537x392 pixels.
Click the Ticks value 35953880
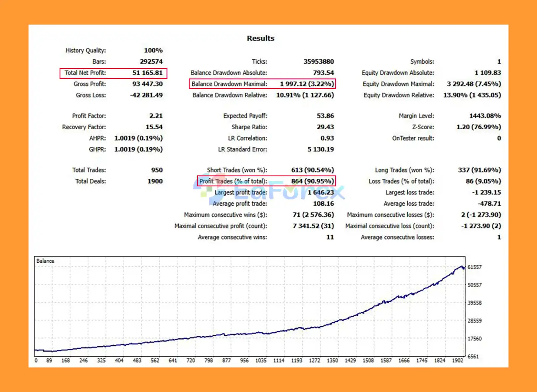pos(318,62)
